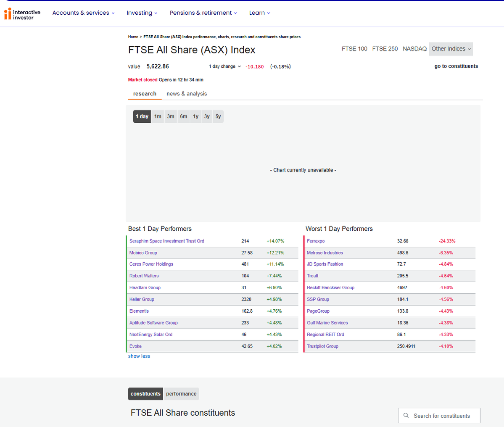Open the Ferrexpo share page
Screen dimensions: 504x427
pos(316,241)
